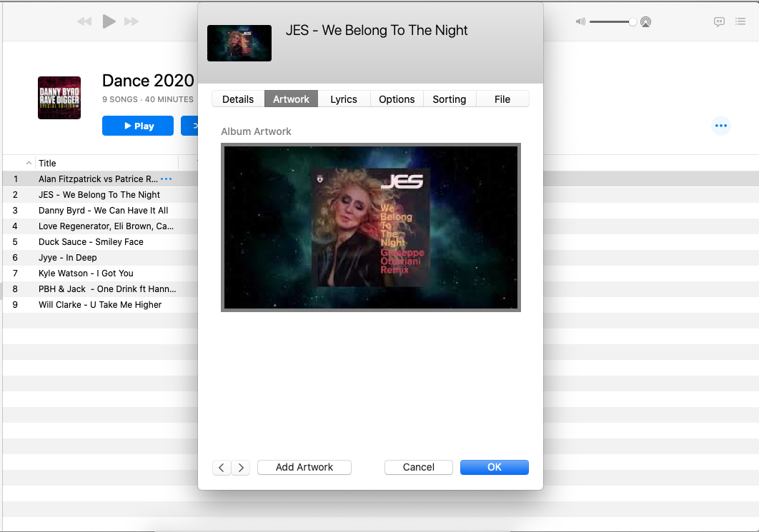Image resolution: width=759 pixels, height=532 pixels.
Task: Click the partially hidden blue shuffle button
Action: coord(189,126)
